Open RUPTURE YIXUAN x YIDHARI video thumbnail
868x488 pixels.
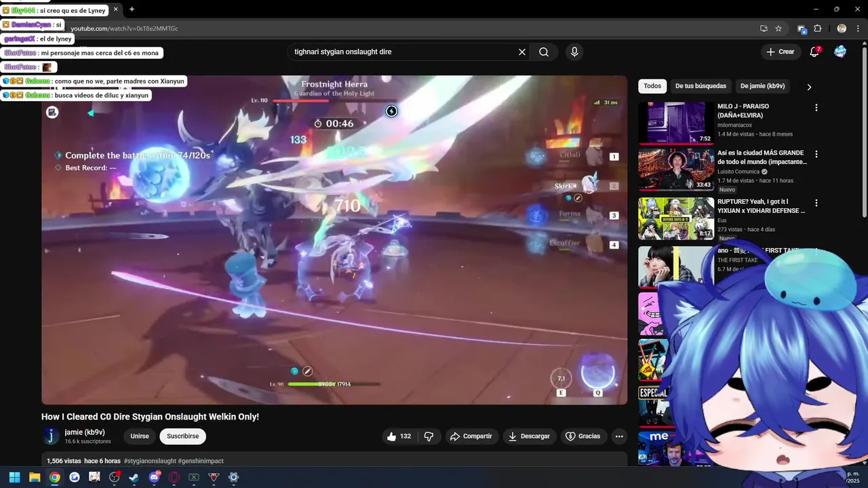tap(676, 218)
